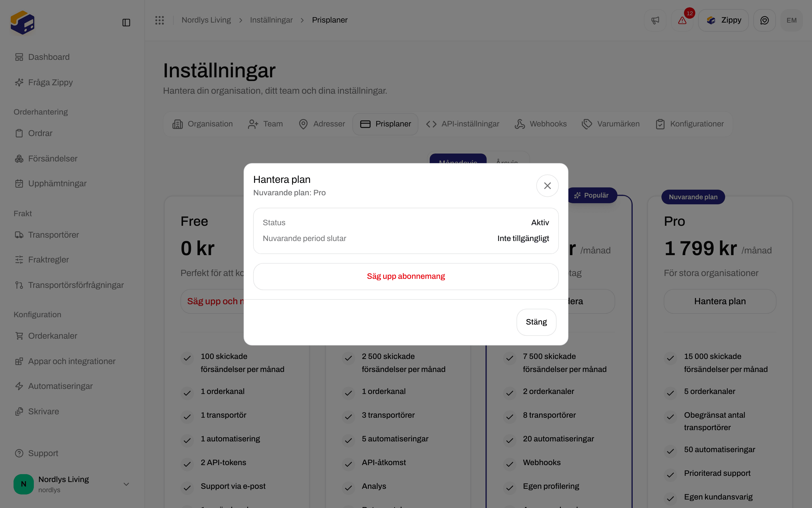The height and width of the screenshot is (508, 812).
Task: Expand the Nordlys Living organisation switcher
Action: click(72, 484)
